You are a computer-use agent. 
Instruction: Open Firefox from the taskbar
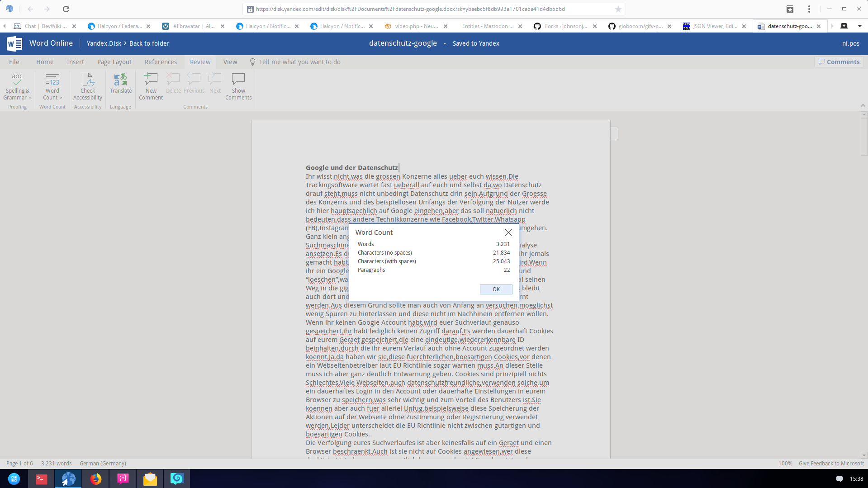pyautogui.click(x=95, y=479)
